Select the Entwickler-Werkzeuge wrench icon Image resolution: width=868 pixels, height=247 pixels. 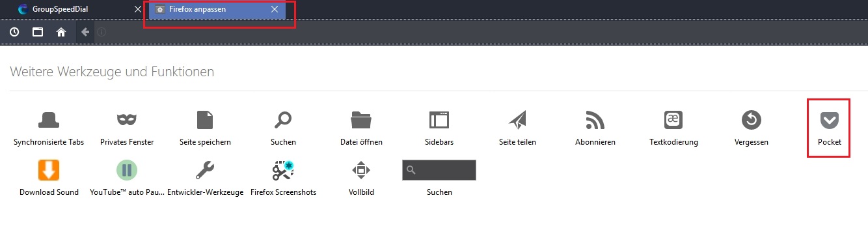pos(205,170)
